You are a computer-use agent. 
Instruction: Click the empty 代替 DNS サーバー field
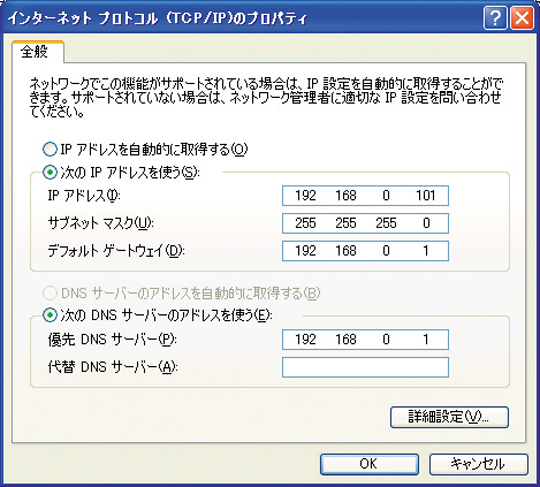[365, 367]
